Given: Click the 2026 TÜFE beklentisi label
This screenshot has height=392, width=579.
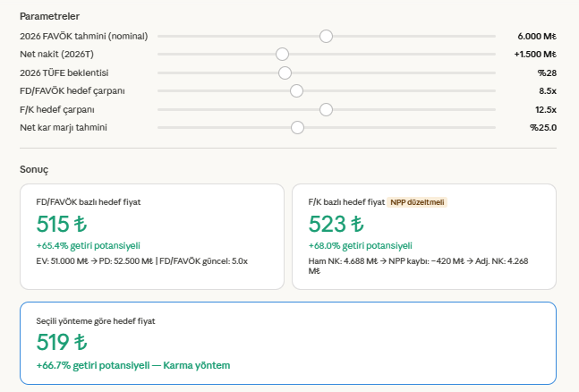Looking at the screenshot, I should point(64,72).
